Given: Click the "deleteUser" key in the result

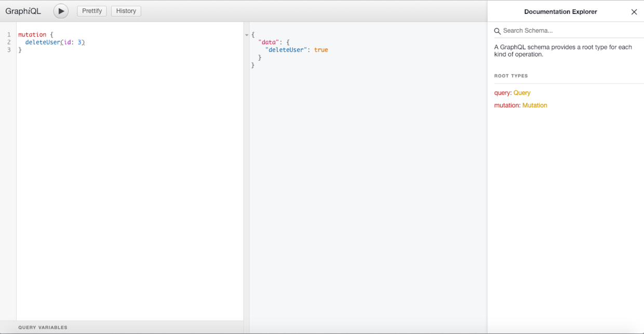Looking at the screenshot, I should [x=286, y=50].
